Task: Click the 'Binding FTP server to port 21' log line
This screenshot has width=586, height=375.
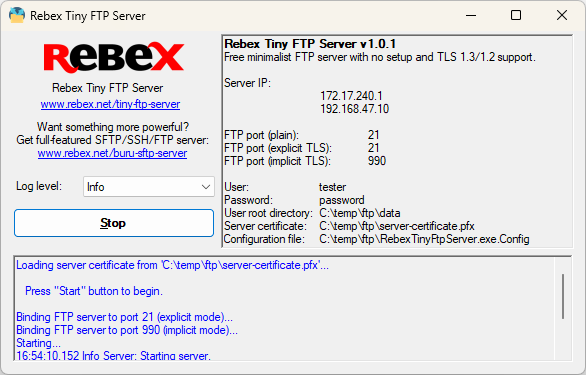Action: coord(124,317)
